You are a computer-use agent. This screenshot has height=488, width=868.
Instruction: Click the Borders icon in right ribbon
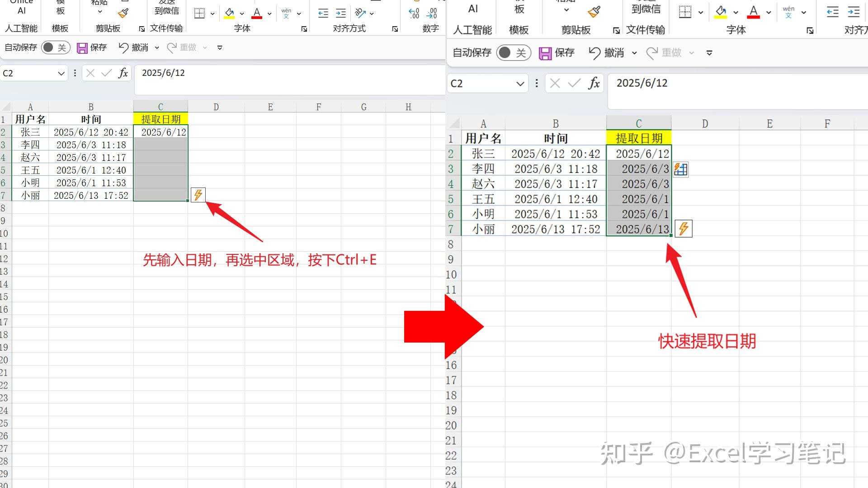pos(685,12)
